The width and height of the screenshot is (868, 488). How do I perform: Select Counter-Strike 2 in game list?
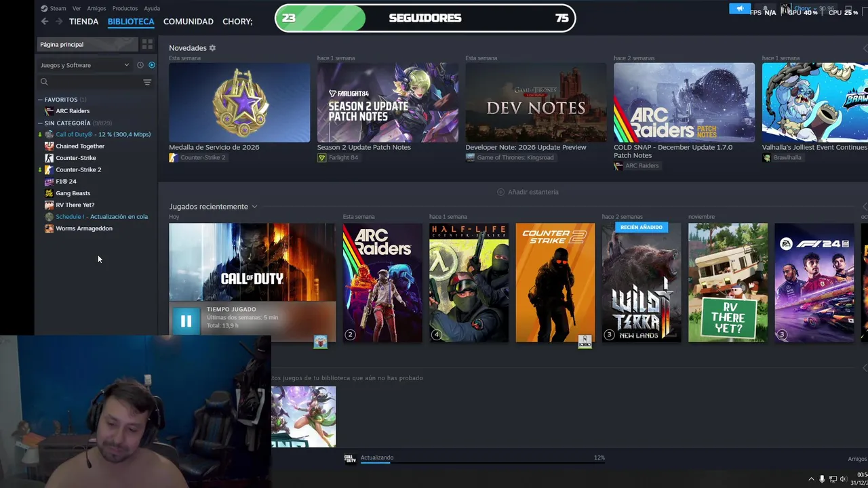[78, 169]
